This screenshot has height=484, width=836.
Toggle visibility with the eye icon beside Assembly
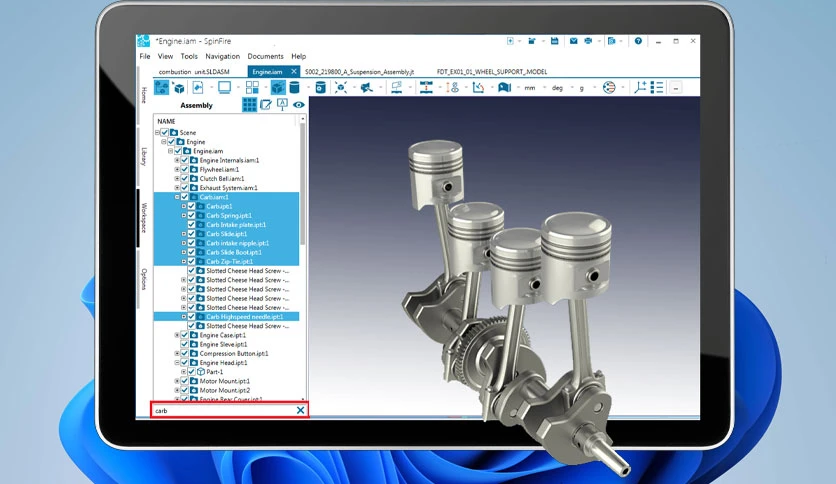tap(299, 104)
